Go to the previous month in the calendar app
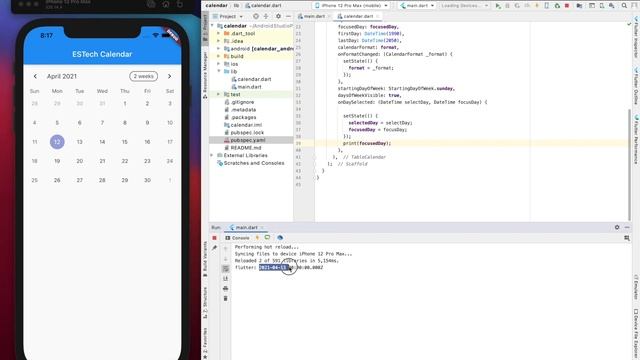Viewport: 640px width, 360px height. (x=35, y=76)
